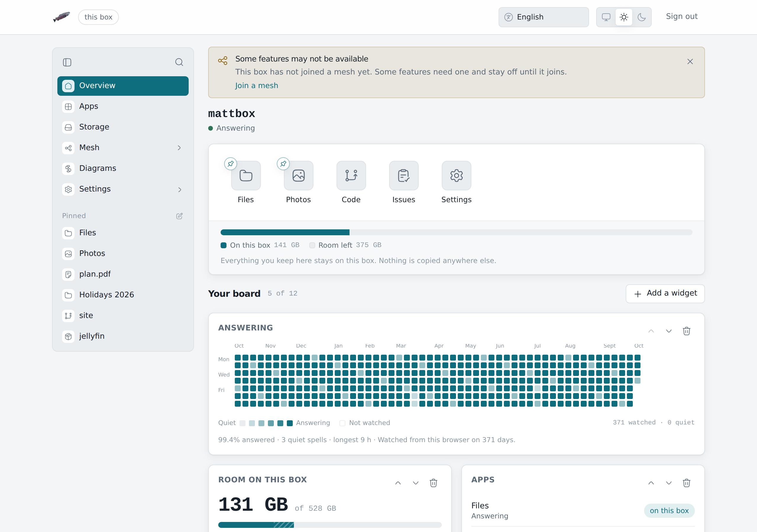Unpin Photos using its pin badge
This screenshot has width=757, height=532.
pyautogui.click(x=283, y=164)
